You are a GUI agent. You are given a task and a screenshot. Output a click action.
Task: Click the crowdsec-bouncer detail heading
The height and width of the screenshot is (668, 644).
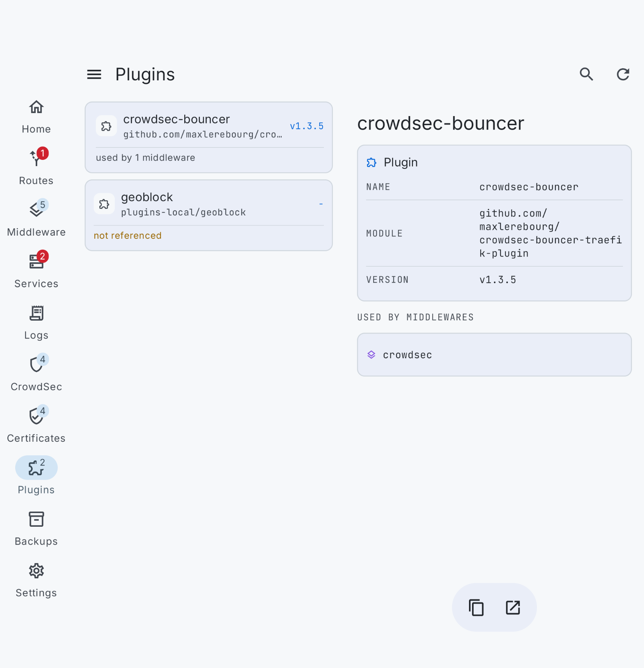coord(441,123)
